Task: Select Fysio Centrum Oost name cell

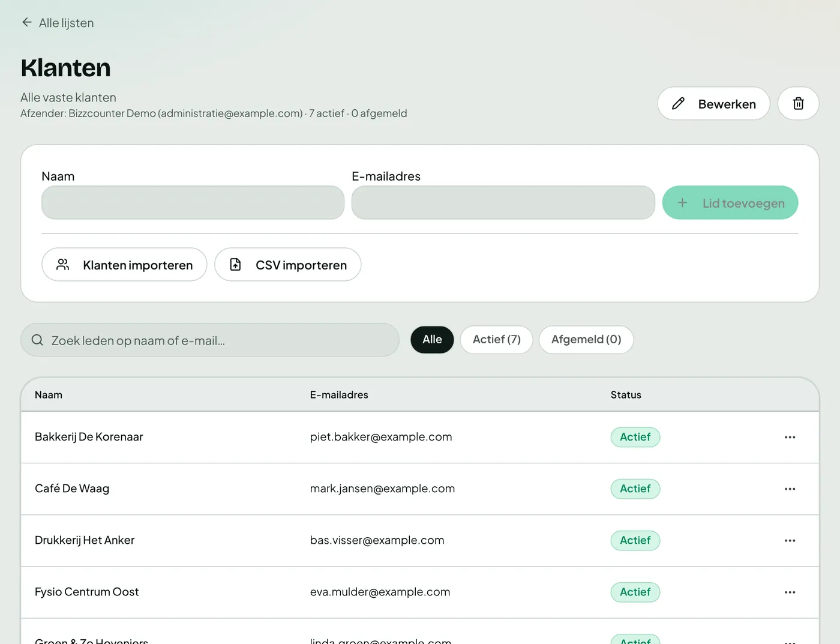Action: (86, 592)
